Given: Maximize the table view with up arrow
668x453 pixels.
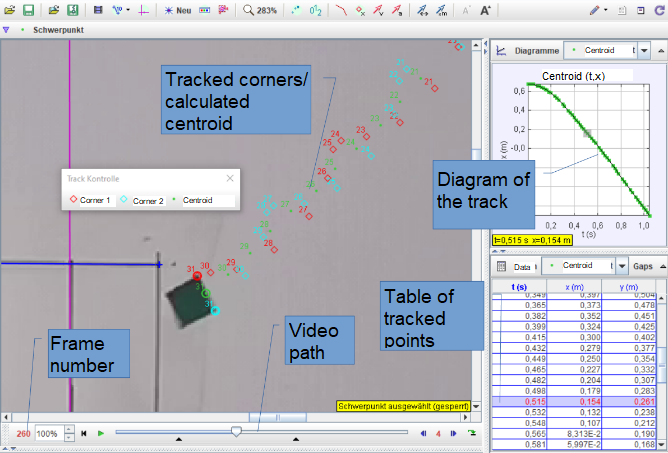Looking at the screenshot, I should [x=663, y=266].
